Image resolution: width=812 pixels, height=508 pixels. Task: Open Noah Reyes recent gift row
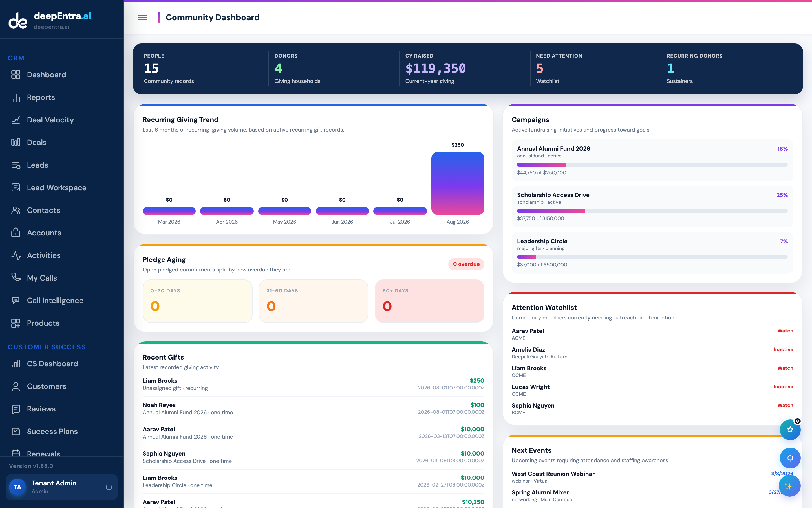pos(314,409)
